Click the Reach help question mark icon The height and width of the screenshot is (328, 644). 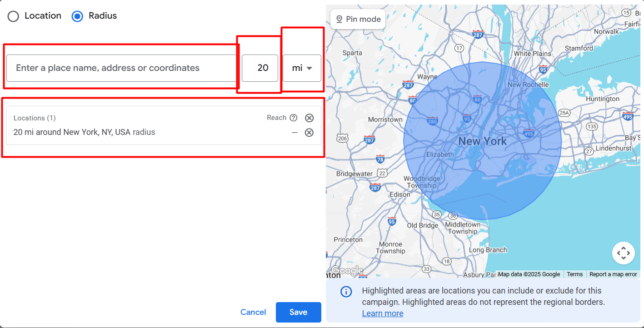point(294,118)
